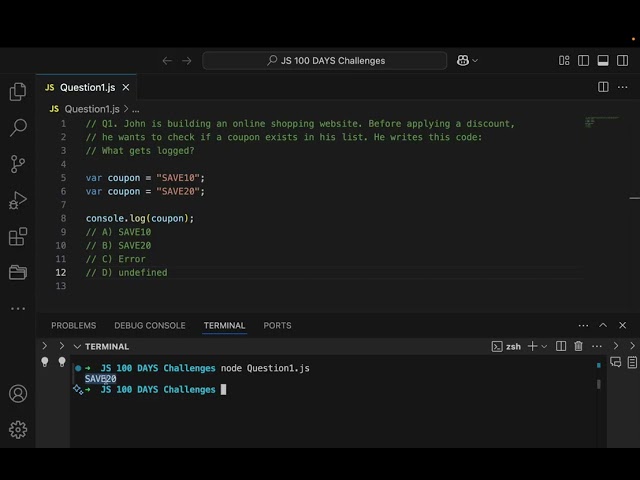Open the Manage gear menu

point(18,430)
